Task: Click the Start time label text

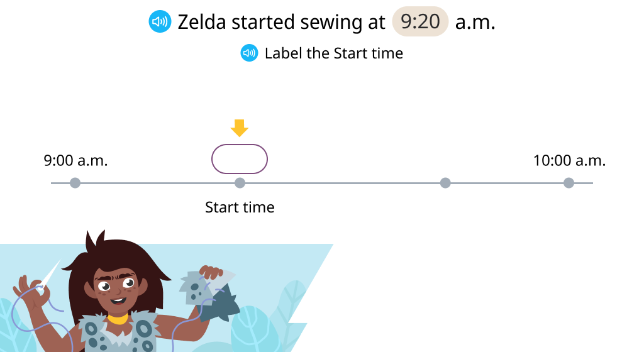Action: tap(240, 207)
